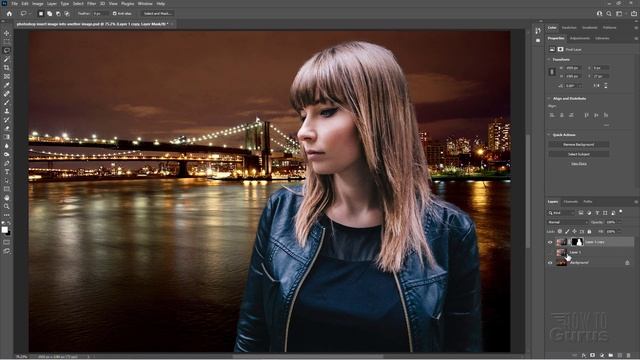This screenshot has height=360, width=640.
Task: Select the Rectangular Marquee tool
Action: tap(7, 42)
